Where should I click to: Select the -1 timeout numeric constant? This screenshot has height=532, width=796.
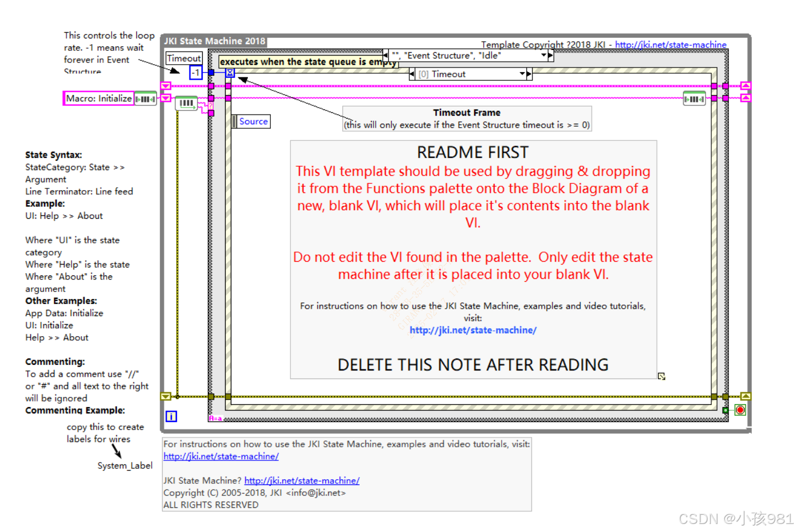click(195, 73)
